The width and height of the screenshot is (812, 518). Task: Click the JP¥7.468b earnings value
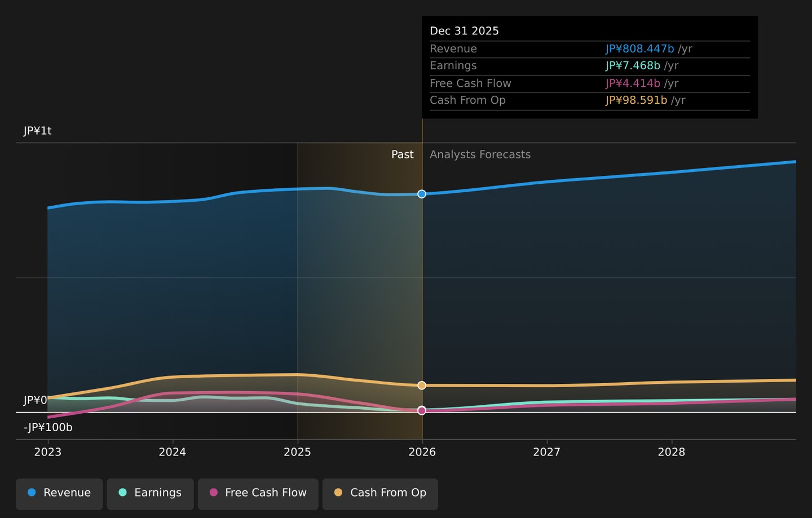(x=633, y=66)
